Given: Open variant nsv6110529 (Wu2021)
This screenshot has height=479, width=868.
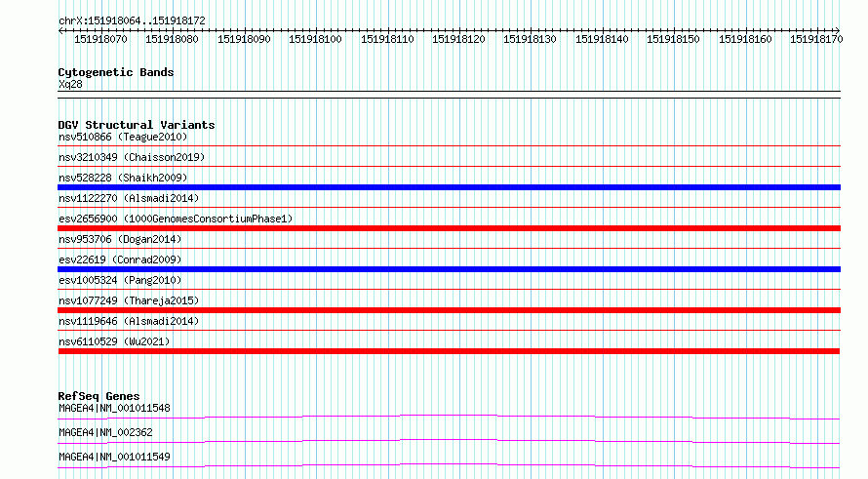Looking at the screenshot, I should pos(114,341).
